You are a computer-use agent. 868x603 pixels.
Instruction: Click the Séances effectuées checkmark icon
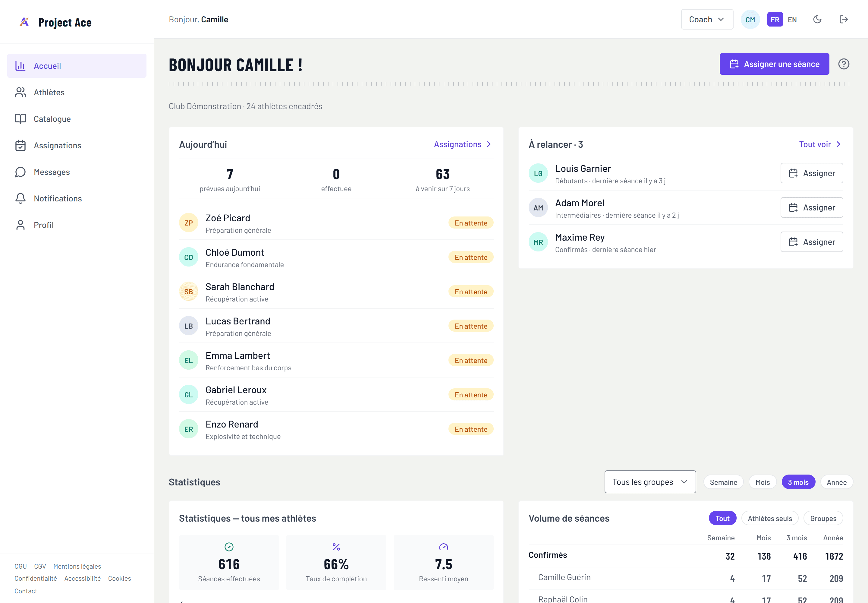point(229,547)
